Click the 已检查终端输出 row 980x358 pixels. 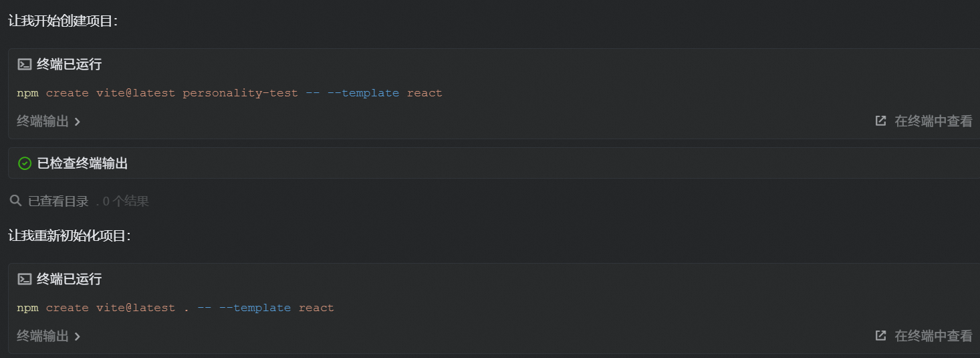click(82, 163)
